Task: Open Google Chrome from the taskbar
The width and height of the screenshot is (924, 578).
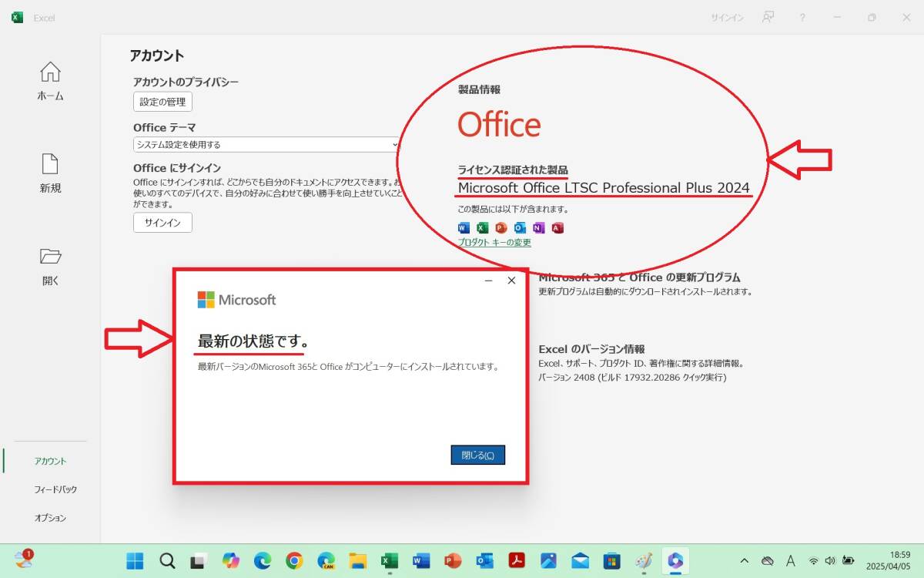Action: (294, 560)
